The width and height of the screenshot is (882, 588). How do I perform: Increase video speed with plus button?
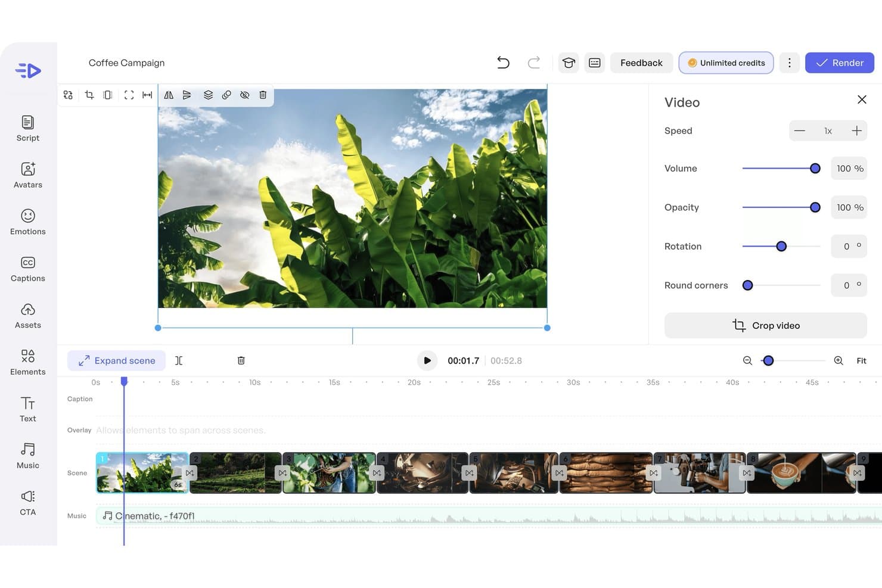[x=856, y=130]
